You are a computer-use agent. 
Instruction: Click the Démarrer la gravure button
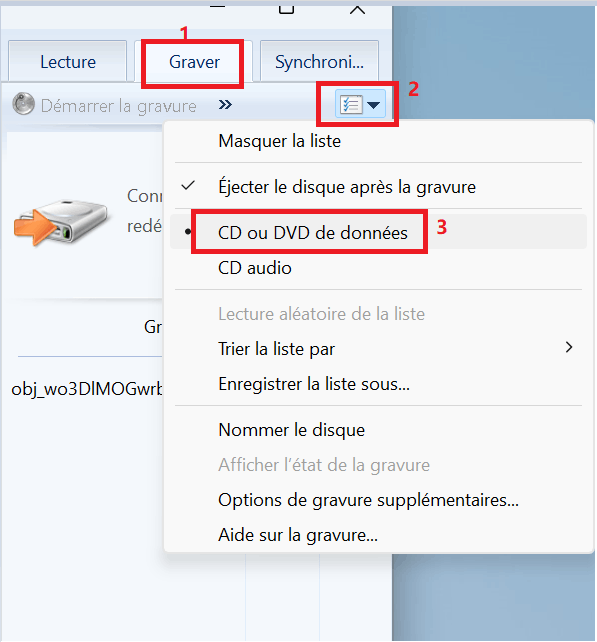click(x=104, y=106)
